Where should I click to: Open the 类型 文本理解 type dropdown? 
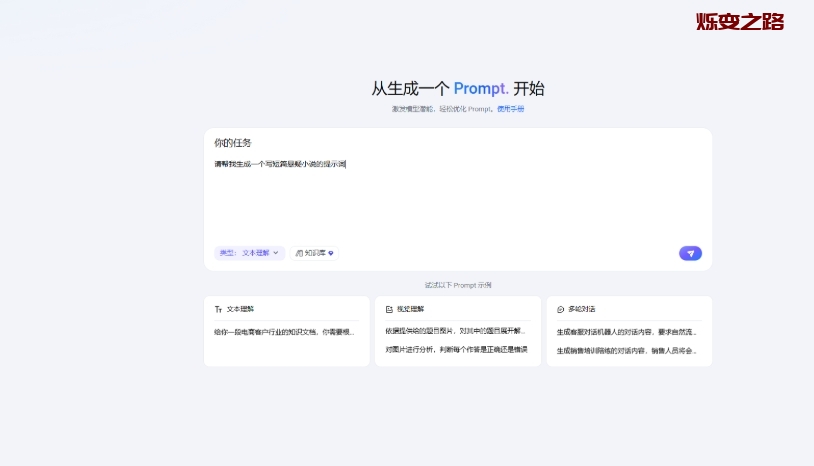pos(250,253)
